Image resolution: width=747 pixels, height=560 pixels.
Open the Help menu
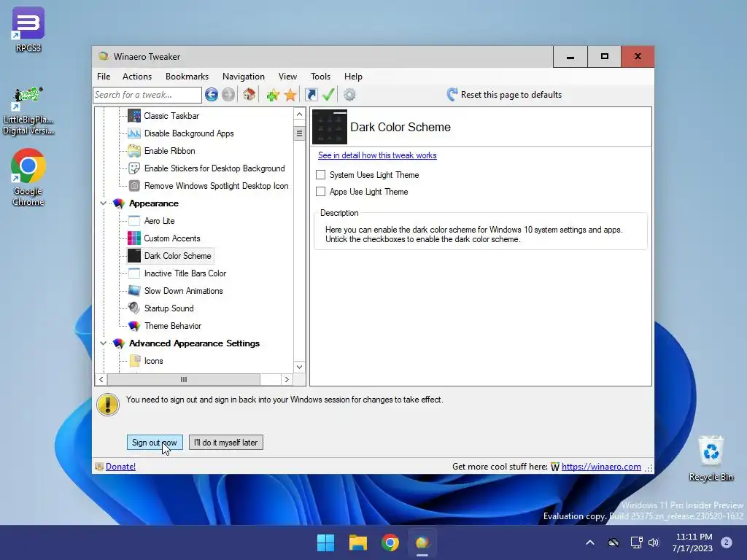coord(354,76)
